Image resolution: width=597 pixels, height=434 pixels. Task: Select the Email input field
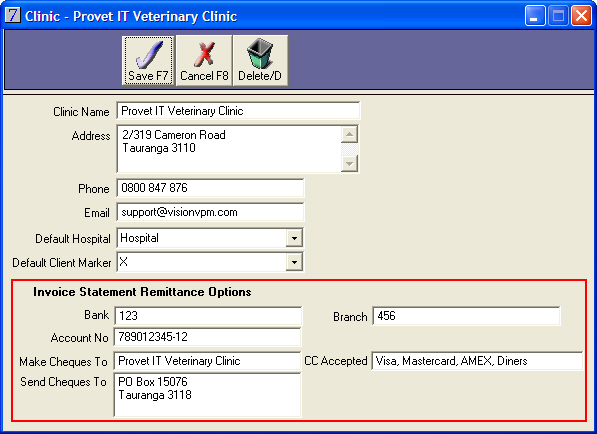[x=210, y=212]
